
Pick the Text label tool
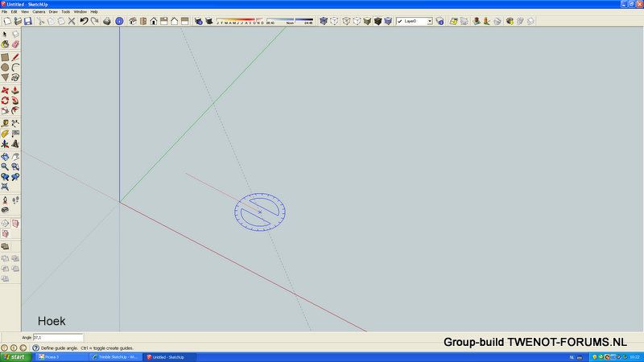tap(15, 134)
